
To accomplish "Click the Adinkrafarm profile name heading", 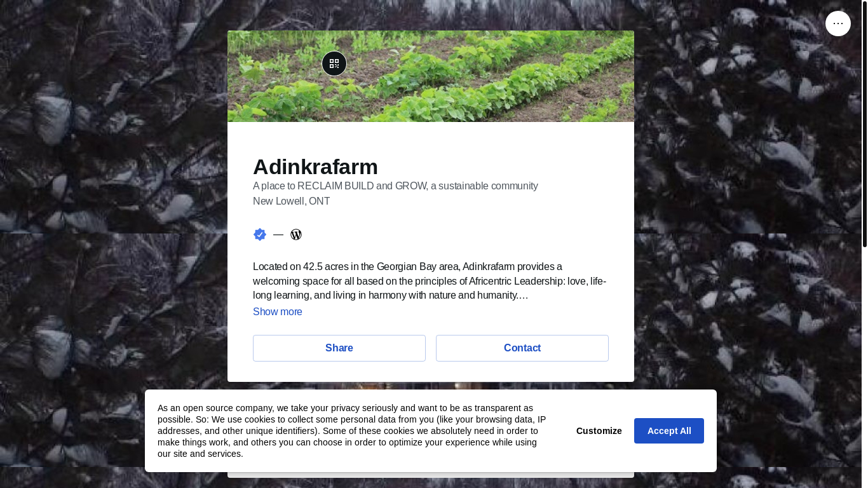I will point(315,166).
